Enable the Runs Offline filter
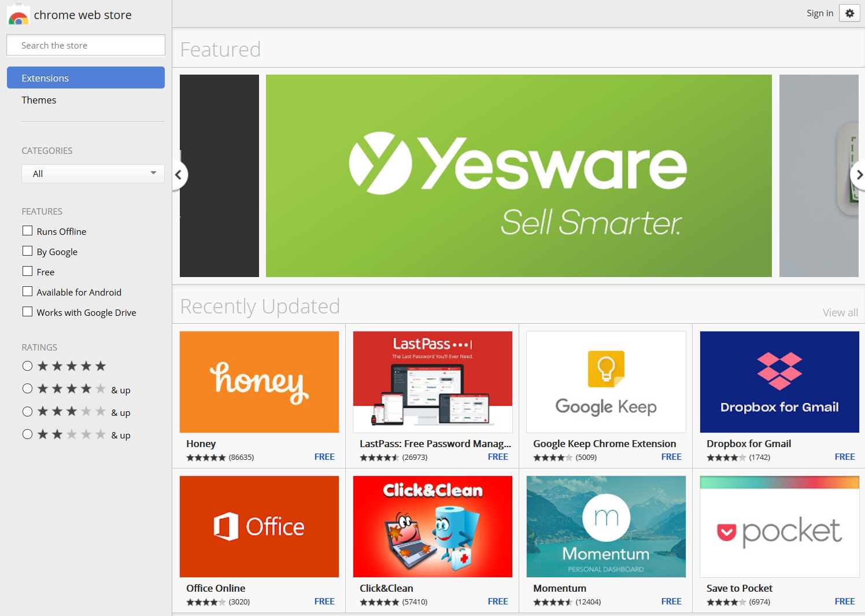The height and width of the screenshot is (616, 865). pyautogui.click(x=27, y=231)
